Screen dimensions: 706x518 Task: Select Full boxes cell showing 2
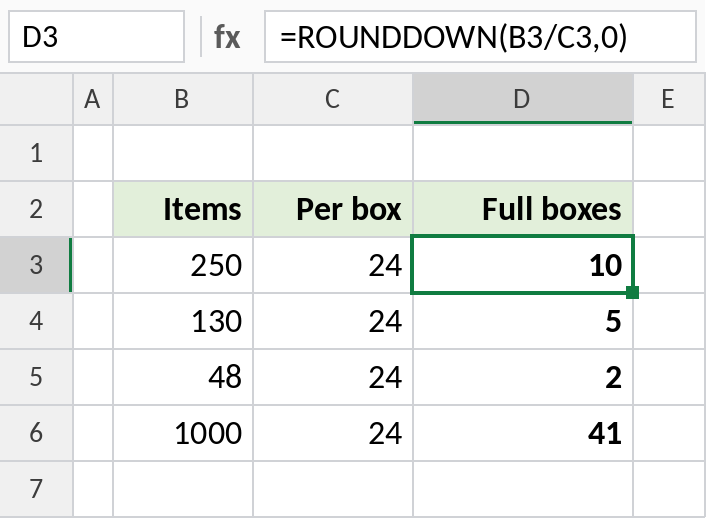pos(523,377)
